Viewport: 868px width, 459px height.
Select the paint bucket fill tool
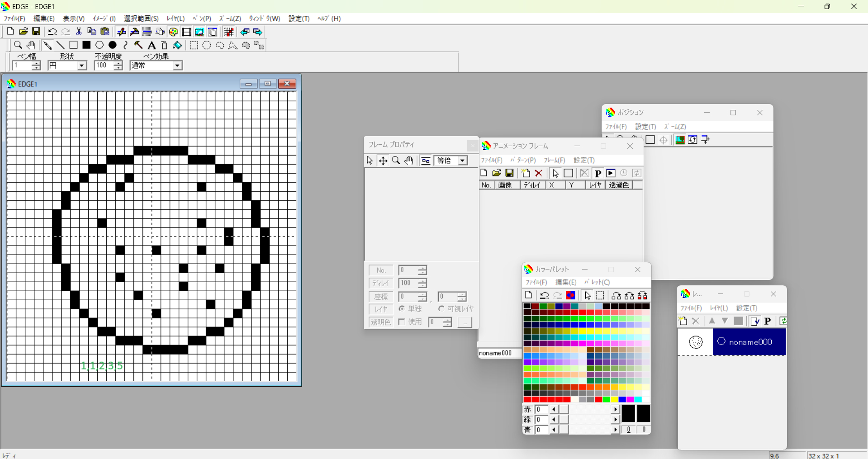pyautogui.click(x=178, y=45)
